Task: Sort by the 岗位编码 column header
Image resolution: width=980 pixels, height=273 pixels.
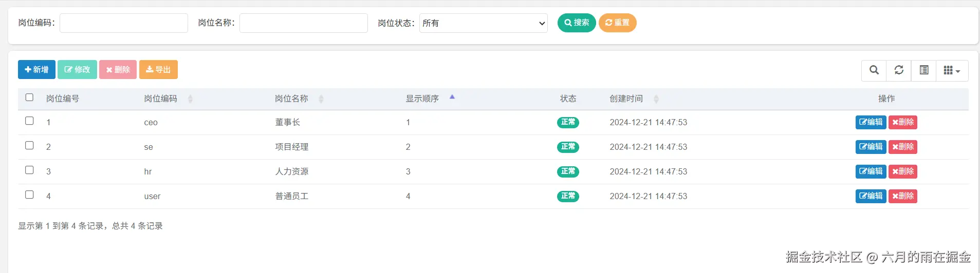Action: point(161,99)
